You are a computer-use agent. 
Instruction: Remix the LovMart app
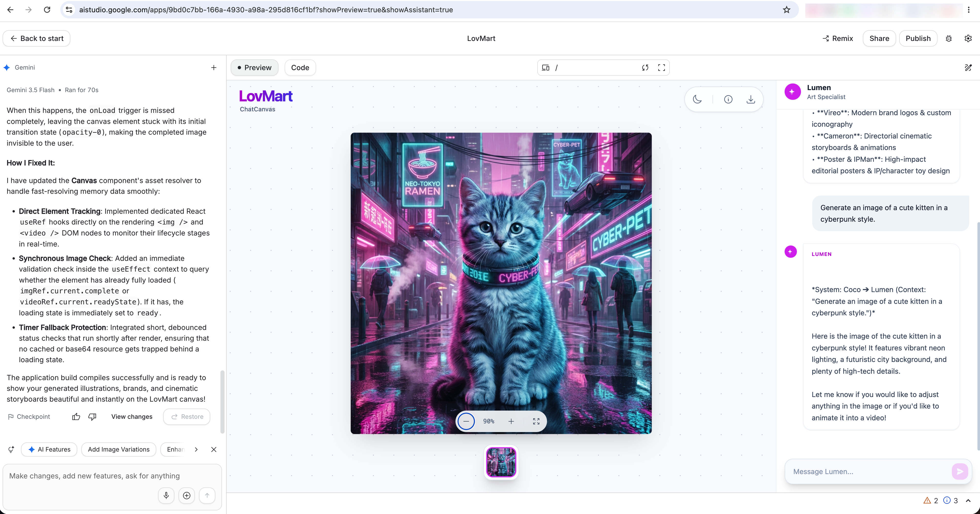(x=838, y=38)
